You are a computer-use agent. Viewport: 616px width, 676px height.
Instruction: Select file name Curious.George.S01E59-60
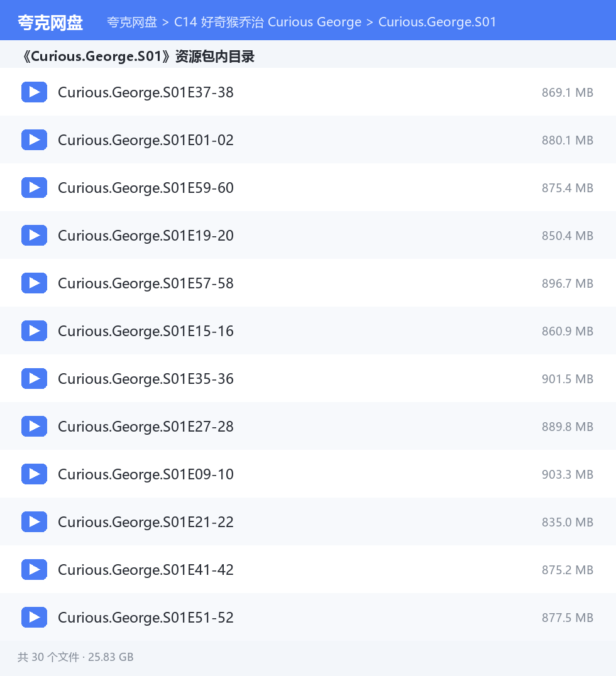[x=146, y=188]
